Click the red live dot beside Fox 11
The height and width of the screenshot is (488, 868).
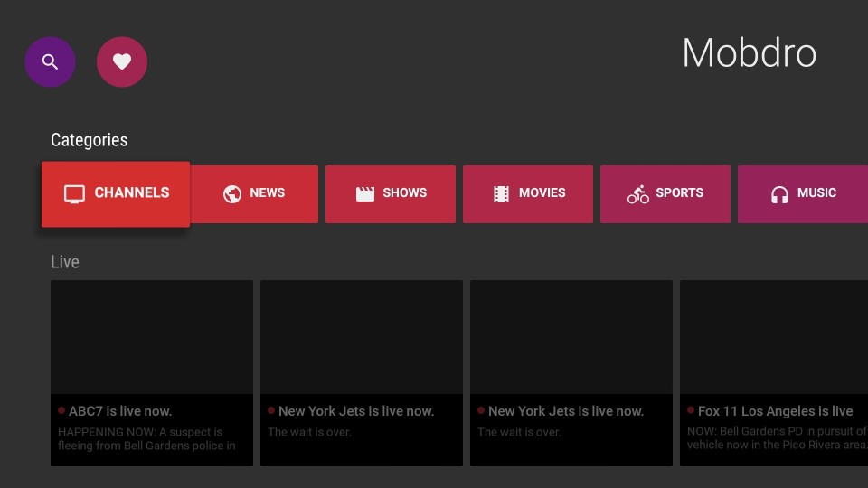click(691, 410)
